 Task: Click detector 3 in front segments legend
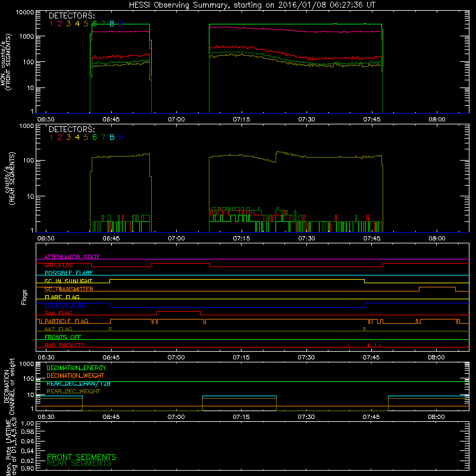[x=68, y=23]
